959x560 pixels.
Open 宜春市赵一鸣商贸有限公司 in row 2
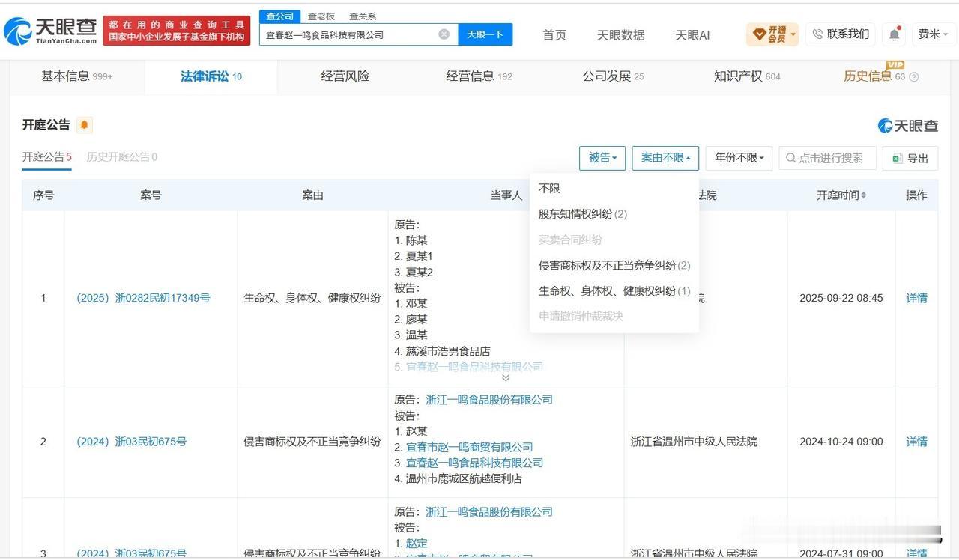point(470,447)
